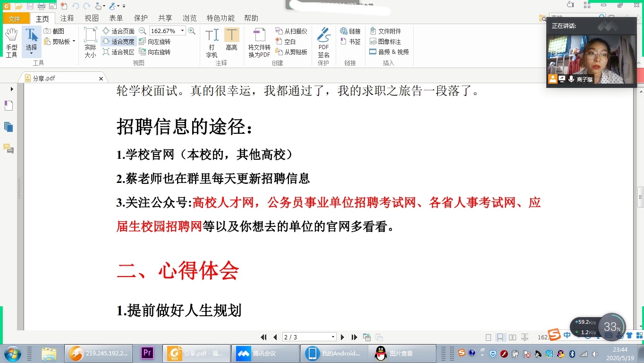Switch to the 视图 ribbon tab
Screen dimensions: 644x363
point(91,17)
